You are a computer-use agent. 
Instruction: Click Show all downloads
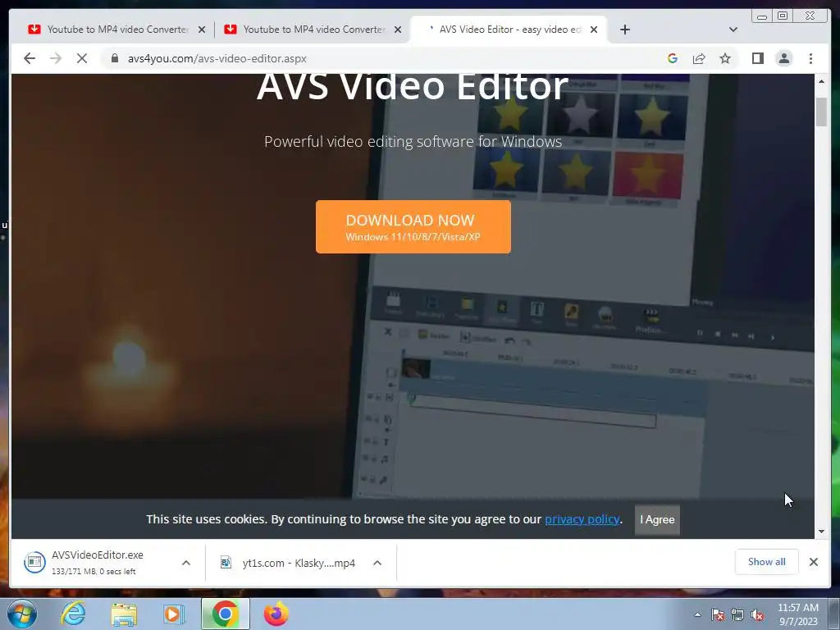tap(767, 561)
